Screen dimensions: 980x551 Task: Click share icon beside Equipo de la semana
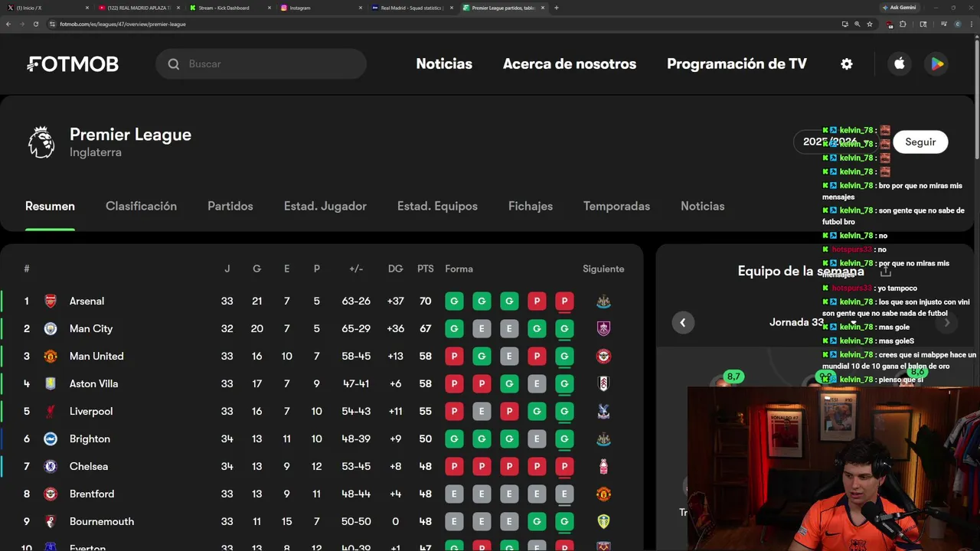click(885, 271)
